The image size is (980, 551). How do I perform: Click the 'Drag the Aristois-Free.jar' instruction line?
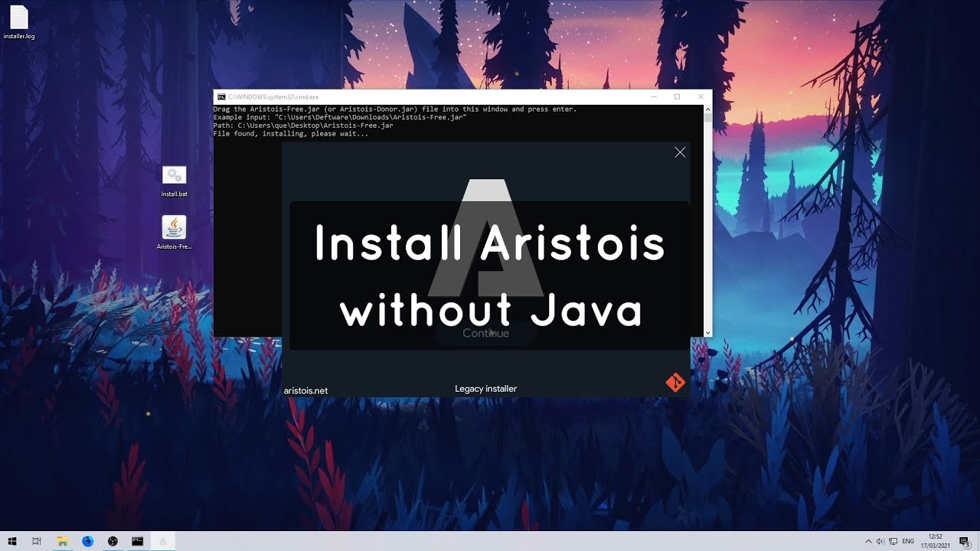395,109
